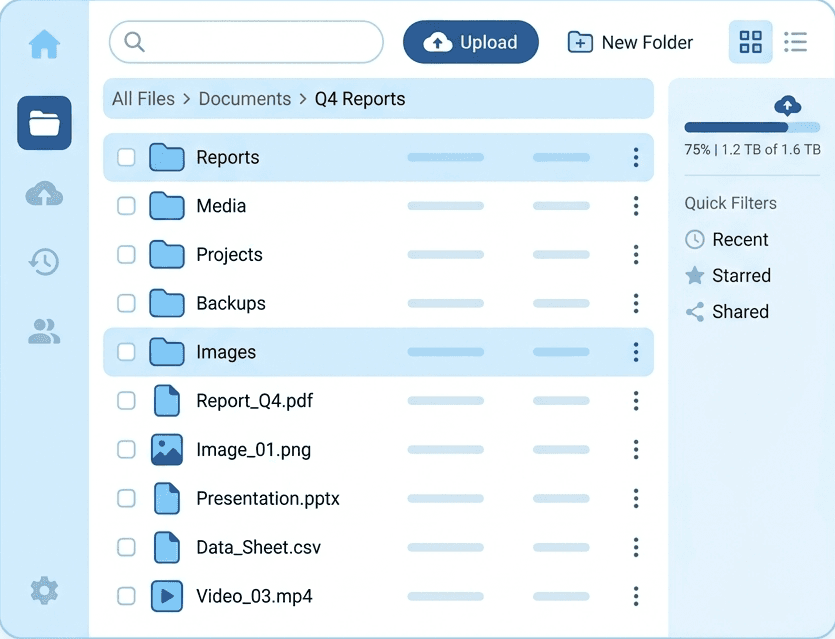The image size is (835, 639).
Task: Click the Video_03.mp4 play icon
Action: pos(167,596)
